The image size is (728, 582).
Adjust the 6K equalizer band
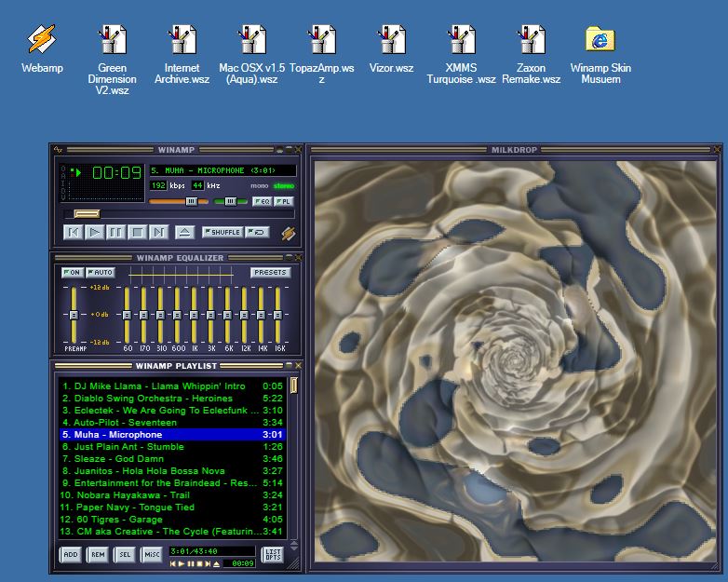point(227,315)
